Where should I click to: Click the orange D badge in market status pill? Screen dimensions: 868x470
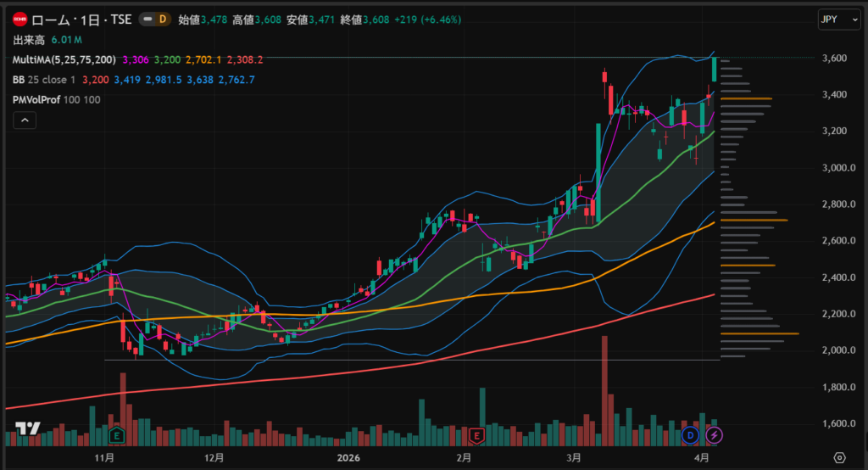click(x=159, y=18)
